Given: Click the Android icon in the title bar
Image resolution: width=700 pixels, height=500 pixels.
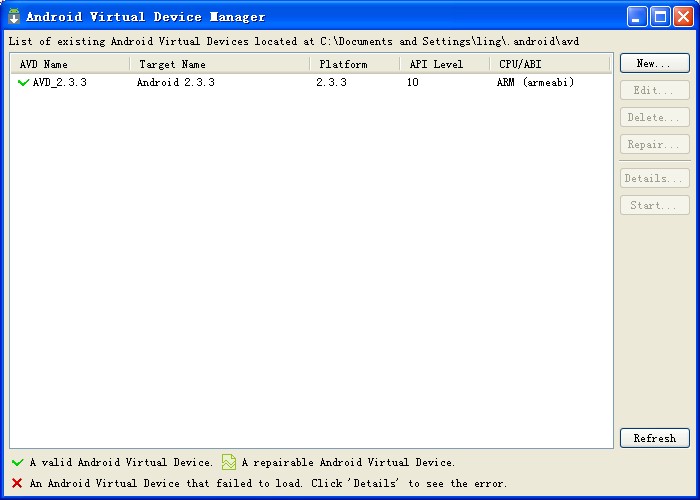Looking at the screenshot, I should [14, 16].
